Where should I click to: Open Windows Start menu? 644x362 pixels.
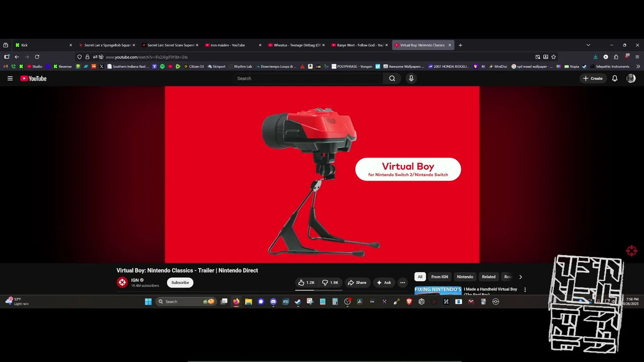148,302
